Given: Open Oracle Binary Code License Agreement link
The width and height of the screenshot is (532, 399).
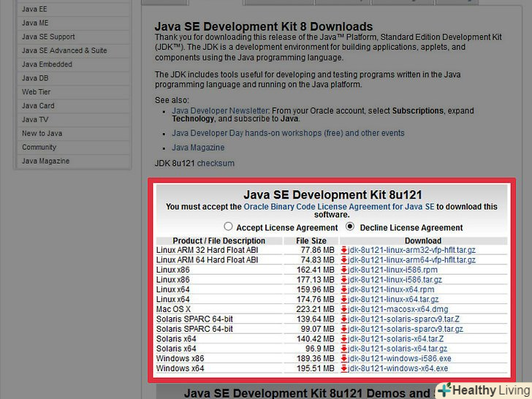Looking at the screenshot, I should (339, 207).
